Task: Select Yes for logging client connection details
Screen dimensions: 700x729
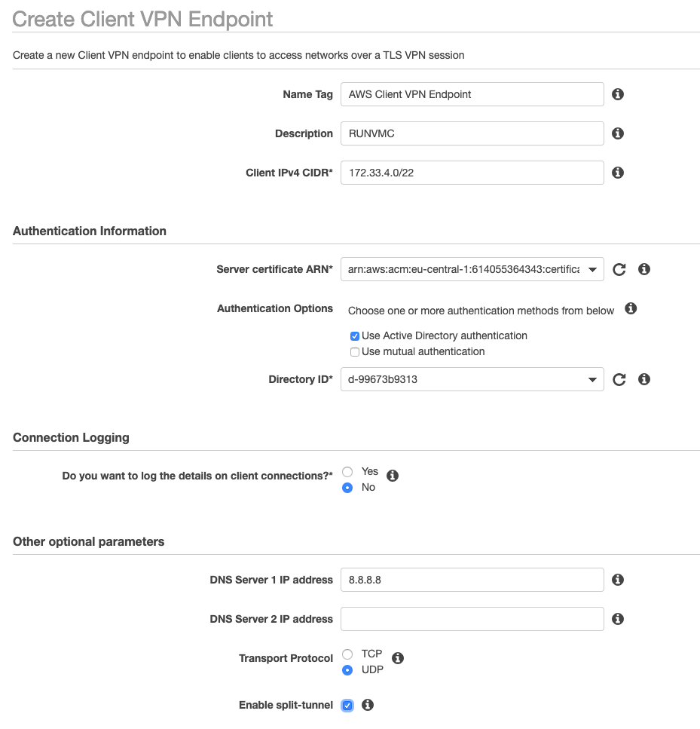Action: pyautogui.click(x=347, y=471)
